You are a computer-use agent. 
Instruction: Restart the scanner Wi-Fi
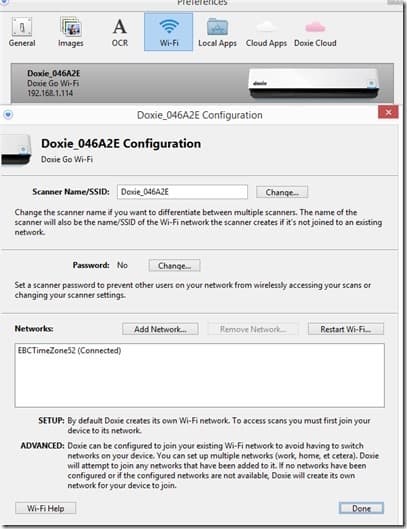(346, 329)
